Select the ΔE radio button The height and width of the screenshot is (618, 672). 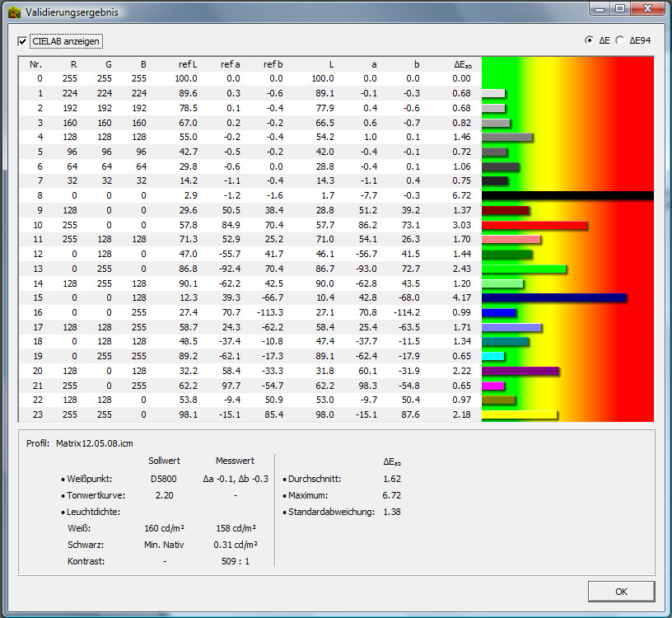coord(589,40)
